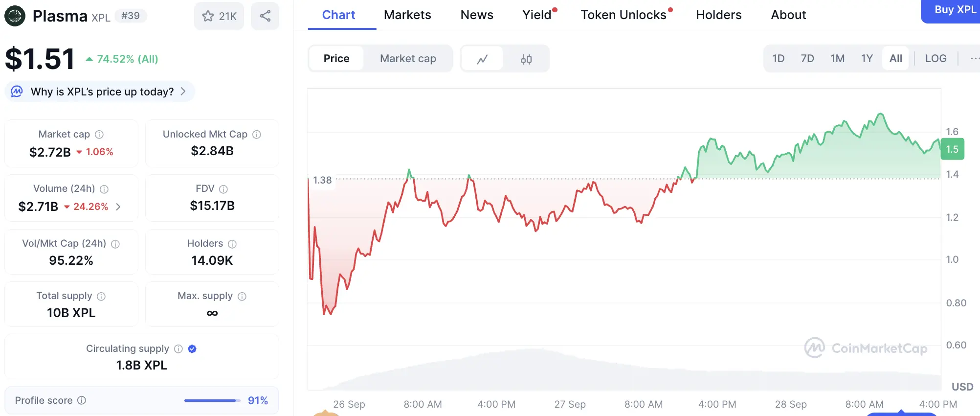Click the Profile score progress bar
Image resolution: width=980 pixels, height=416 pixels.
click(212, 400)
